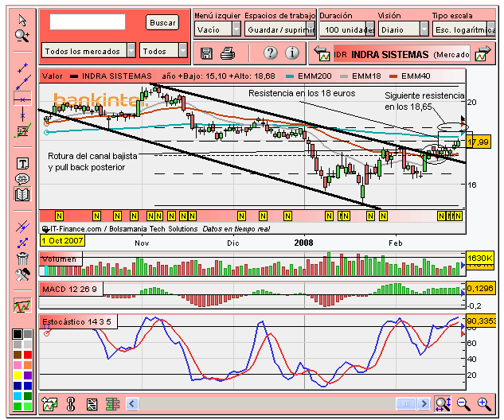This screenshot has height=420, width=504.
Task: Open the 100 unidades duration dropdown
Action: click(x=347, y=29)
